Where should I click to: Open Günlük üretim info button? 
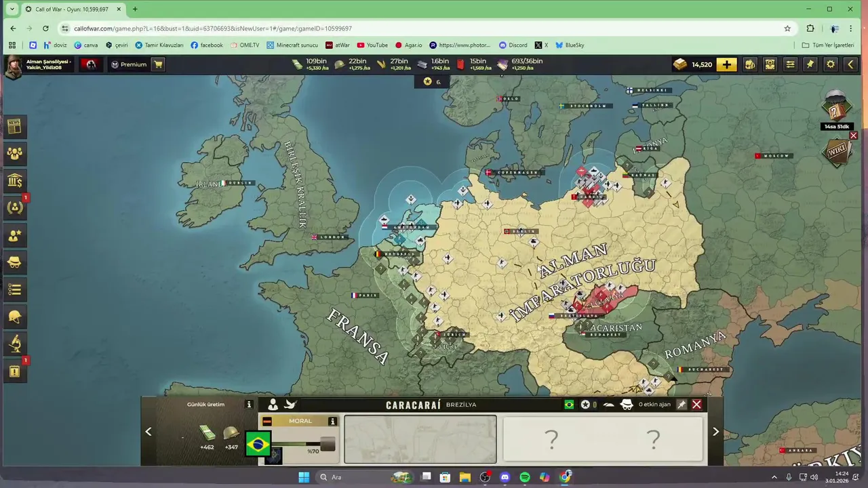(x=249, y=405)
